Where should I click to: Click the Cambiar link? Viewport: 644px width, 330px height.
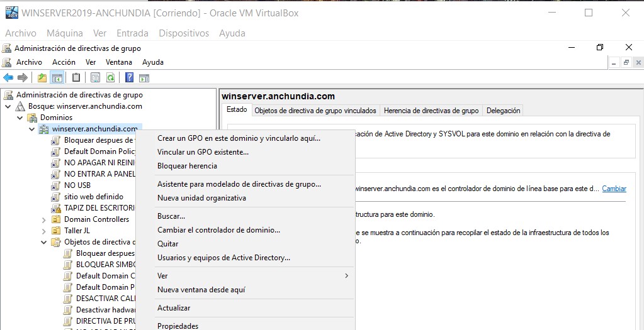click(614, 189)
